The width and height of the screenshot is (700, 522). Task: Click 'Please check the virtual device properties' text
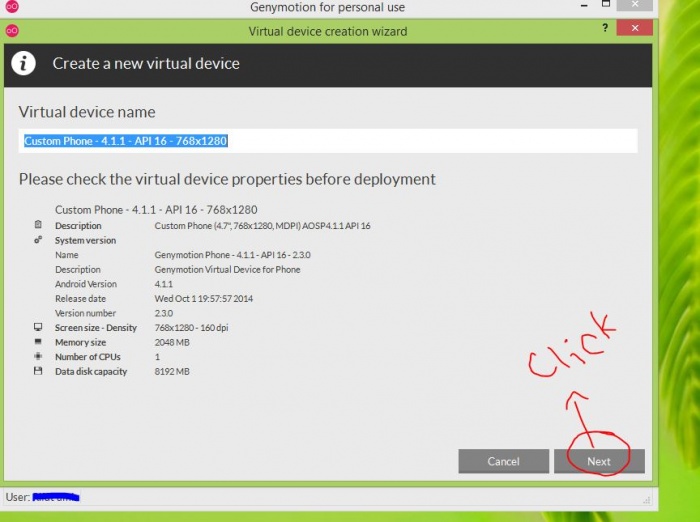227,179
